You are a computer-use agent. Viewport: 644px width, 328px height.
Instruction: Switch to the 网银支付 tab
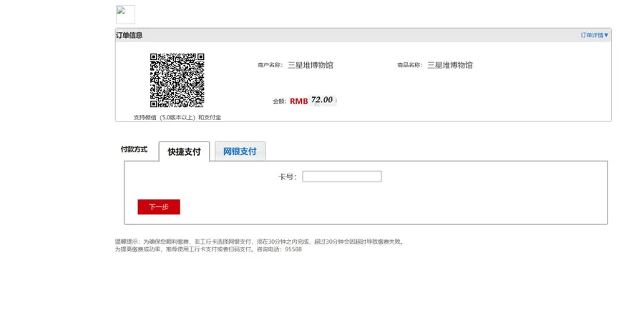tap(240, 151)
